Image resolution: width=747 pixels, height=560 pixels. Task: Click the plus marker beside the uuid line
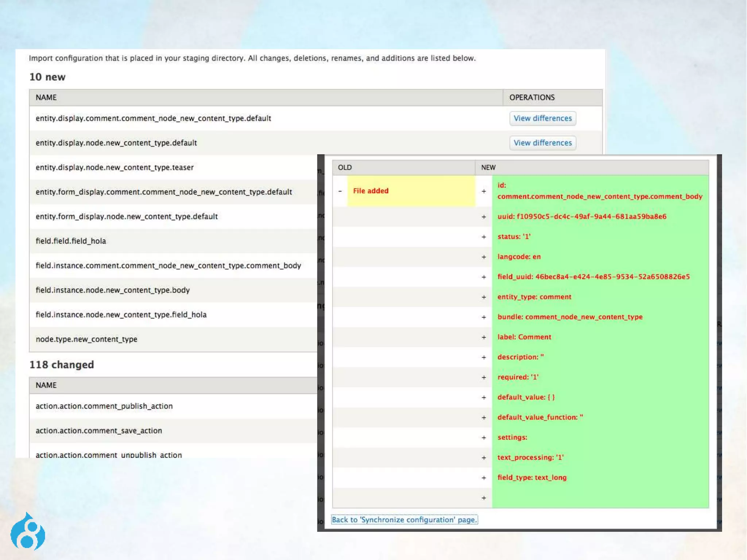pos(484,217)
